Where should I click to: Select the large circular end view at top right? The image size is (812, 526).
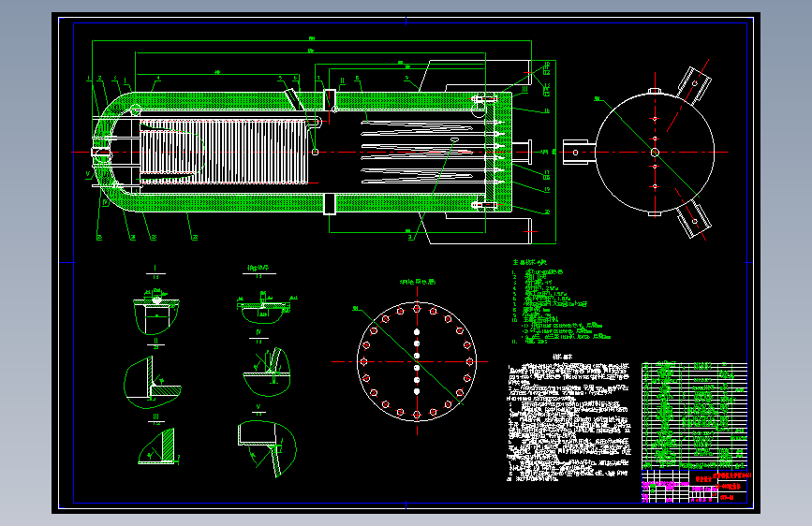click(655, 153)
